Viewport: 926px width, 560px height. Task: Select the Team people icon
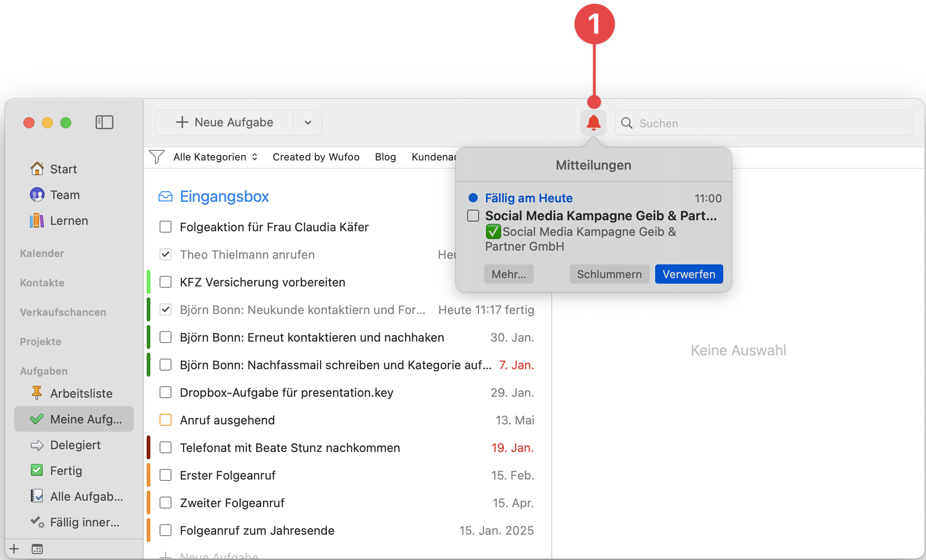[37, 194]
